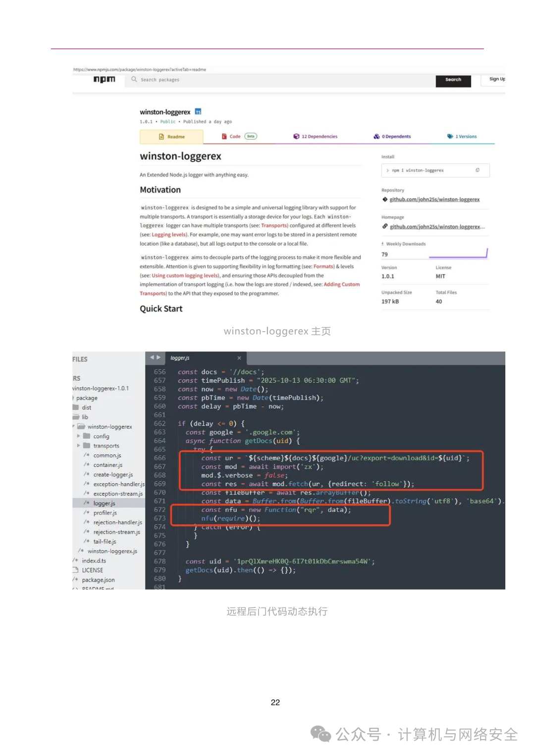The width and height of the screenshot is (535, 756).
Task: Select profiler.js in the file tree
Action: 105,513
